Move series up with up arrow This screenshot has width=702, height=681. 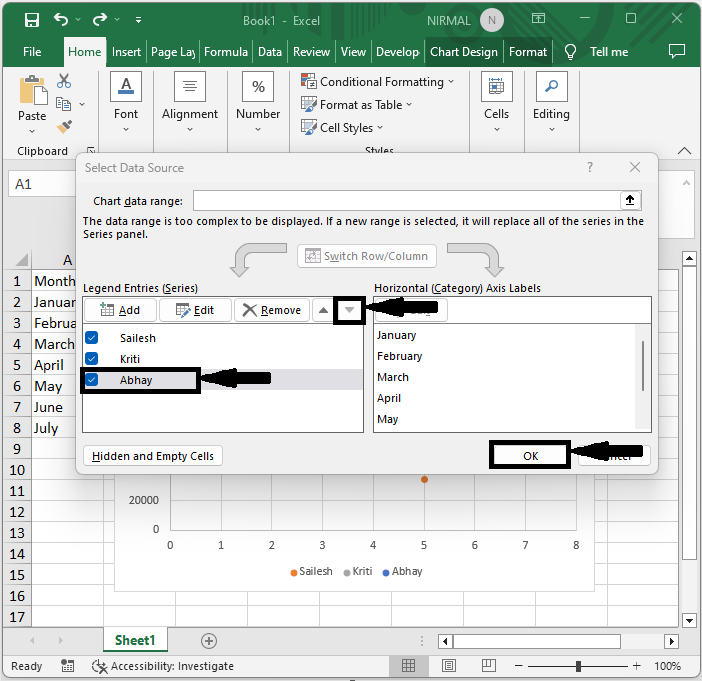point(323,310)
